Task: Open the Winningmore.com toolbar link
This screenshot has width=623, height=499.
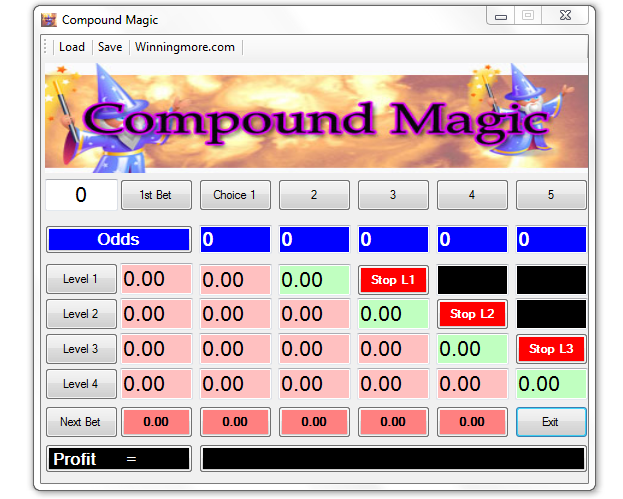Action: click(x=185, y=47)
